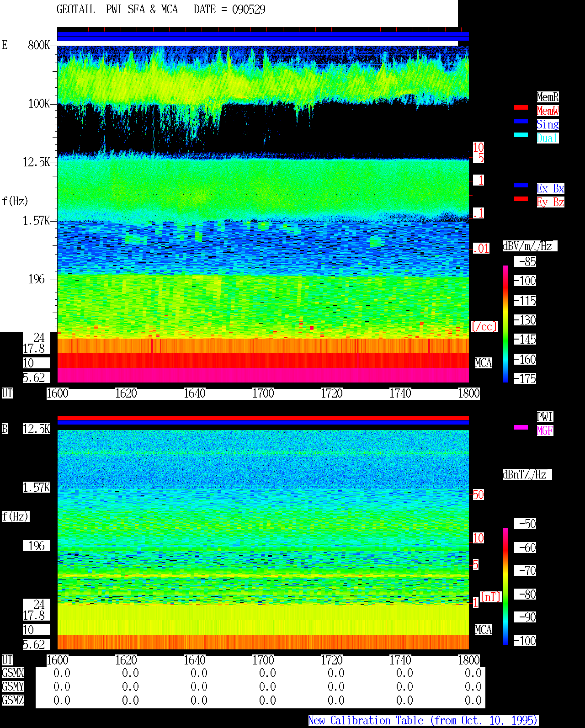This screenshot has width=585, height=728.
Task: Click the red MemW legend swatch
Action: pos(521,107)
